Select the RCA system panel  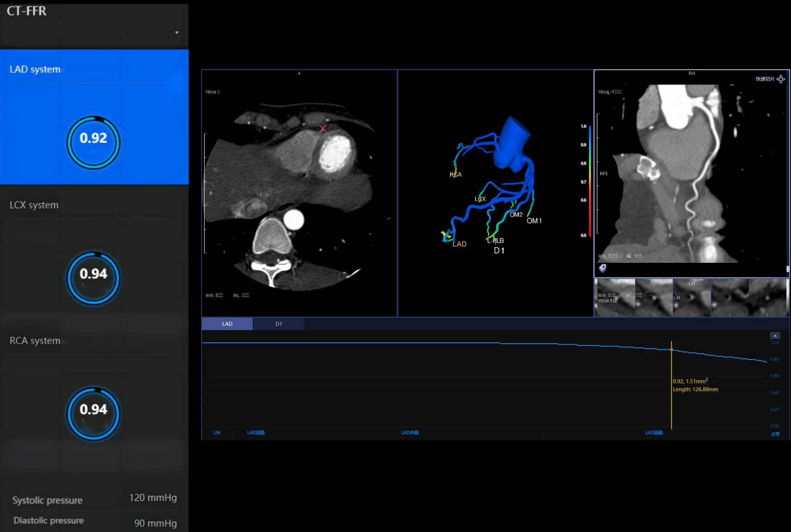tap(35, 341)
